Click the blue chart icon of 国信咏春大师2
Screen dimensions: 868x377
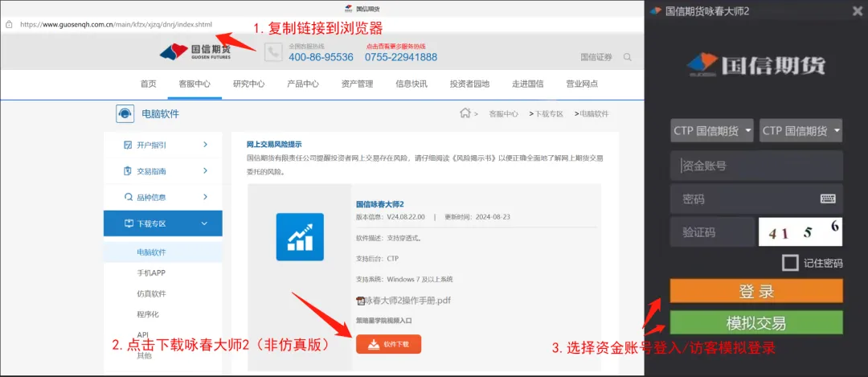pos(300,237)
